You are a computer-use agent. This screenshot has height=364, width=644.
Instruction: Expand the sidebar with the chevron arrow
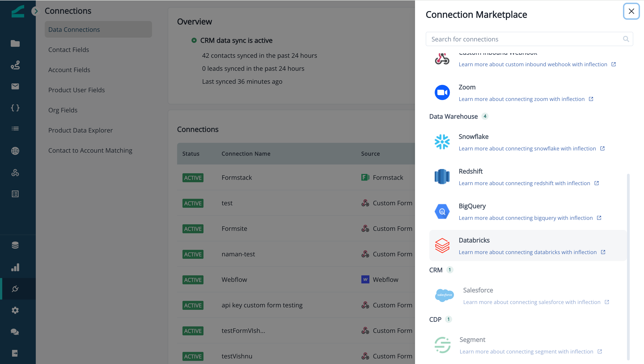coord(36,11)
